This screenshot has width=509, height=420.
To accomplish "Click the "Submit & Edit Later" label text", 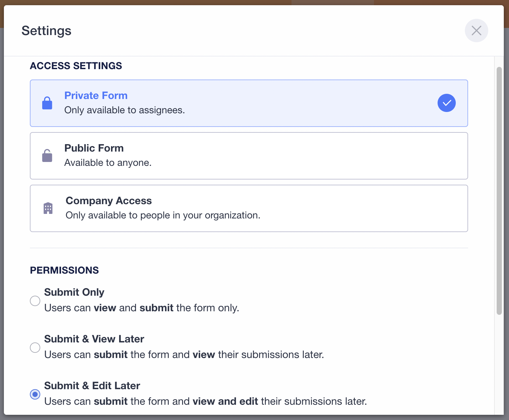I will pyautogui.click(x=92, y=386).
